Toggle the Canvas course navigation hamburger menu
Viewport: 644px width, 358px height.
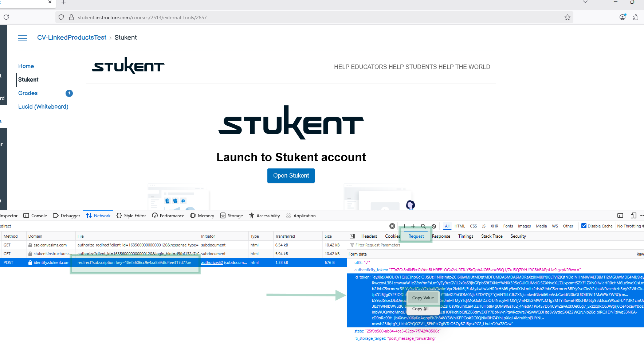coord(23,38)
